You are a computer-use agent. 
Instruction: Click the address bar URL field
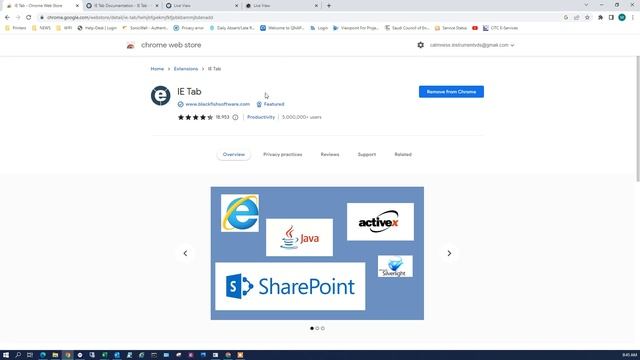302,18
